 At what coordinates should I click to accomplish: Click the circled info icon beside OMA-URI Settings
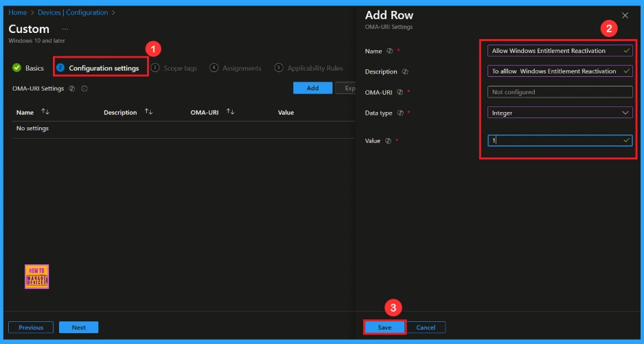click(84, 89)
